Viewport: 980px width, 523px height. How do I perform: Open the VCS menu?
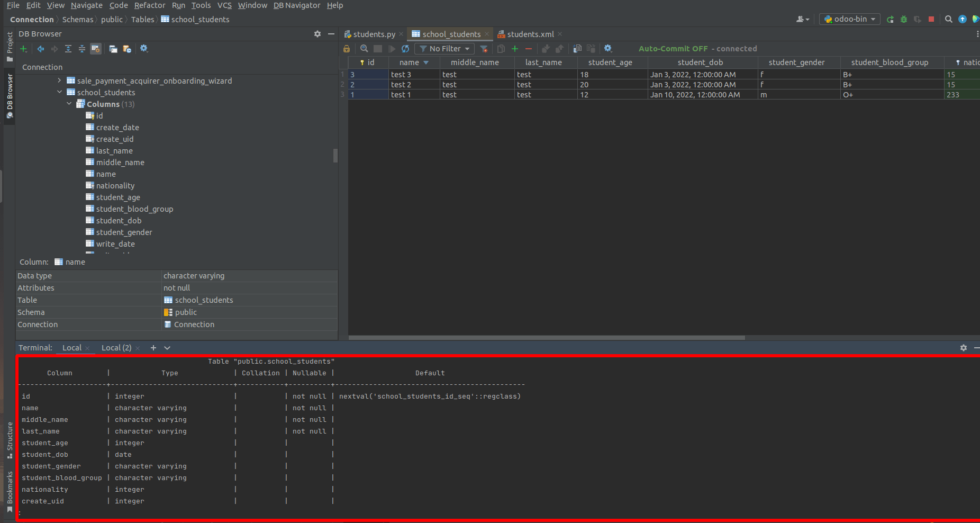pyautogui.click(x=224, y=5)
